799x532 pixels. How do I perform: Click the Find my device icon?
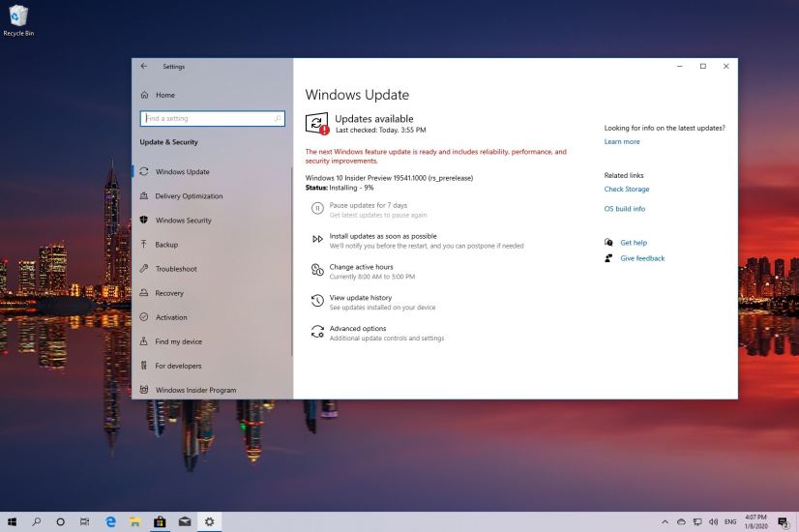pyautogui.click(x=144, y=340)
